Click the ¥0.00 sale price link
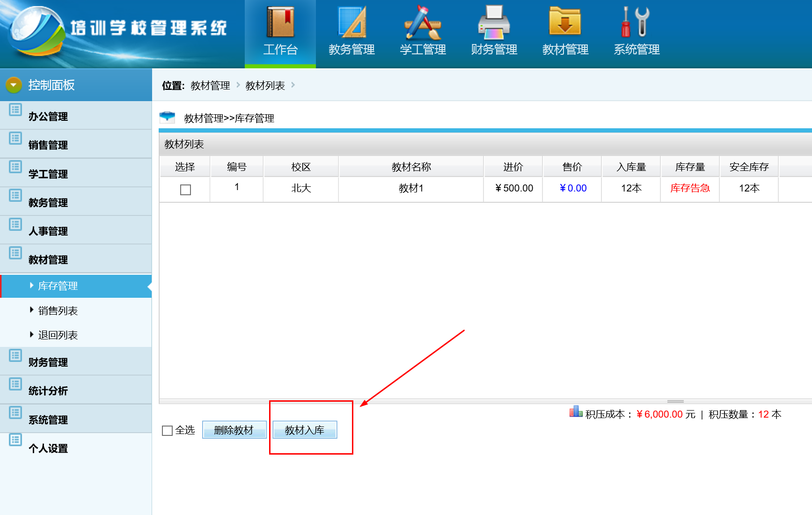This screenshot has width=812, height=515. (573, 188)
